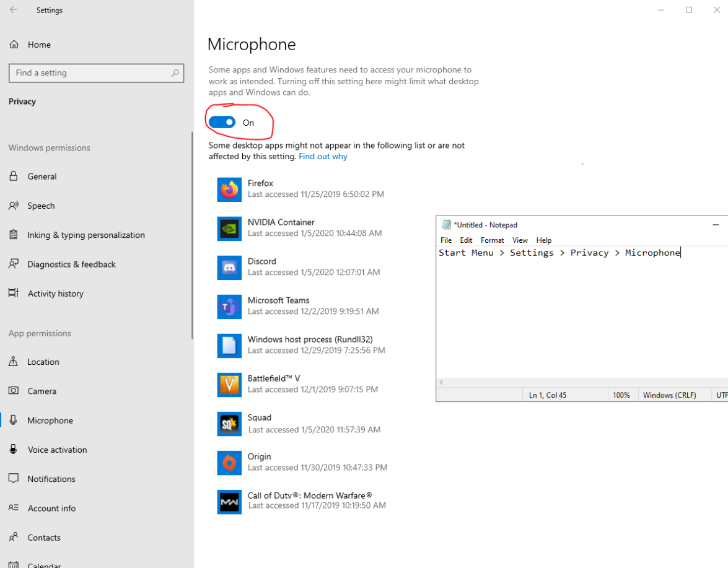This screenshot has height=568, width=728.
Task: Click the Find a setting search box
Action: tap(96, 73)
